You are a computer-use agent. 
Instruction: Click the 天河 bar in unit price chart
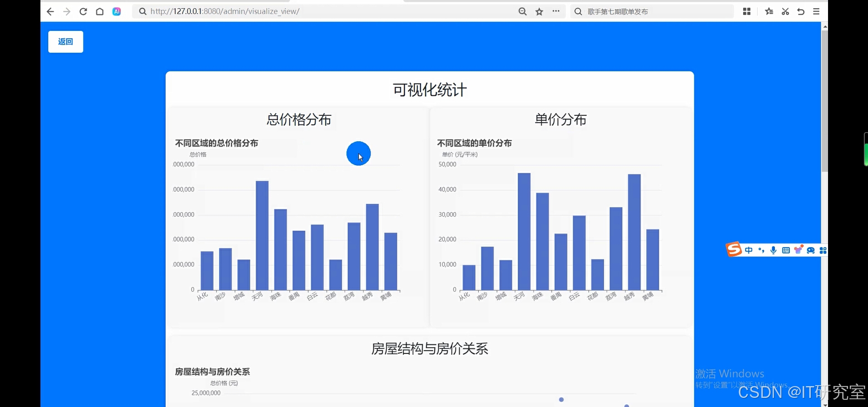(x=524, y=231)
